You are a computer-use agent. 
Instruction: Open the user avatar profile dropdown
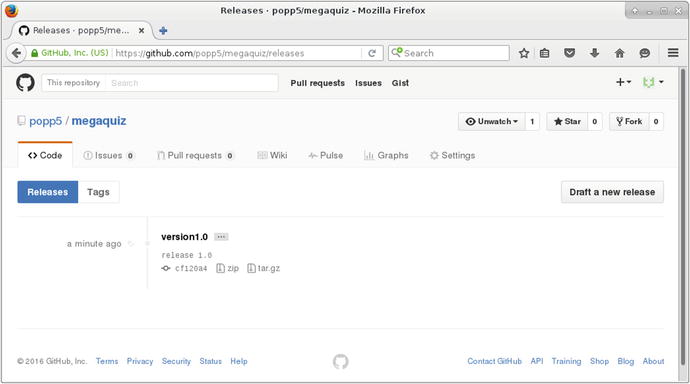point(653,82)
